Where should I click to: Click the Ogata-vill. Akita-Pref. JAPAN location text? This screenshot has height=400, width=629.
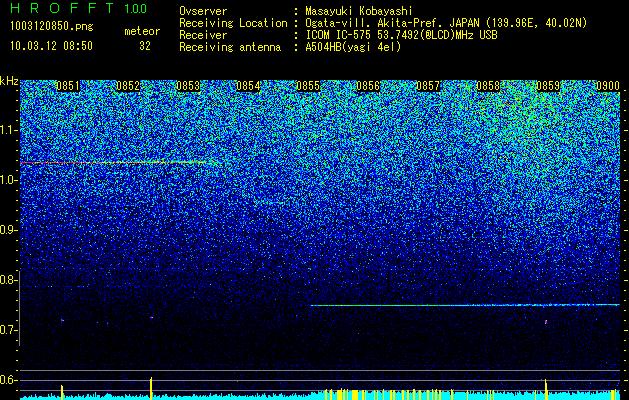[446, 23]
